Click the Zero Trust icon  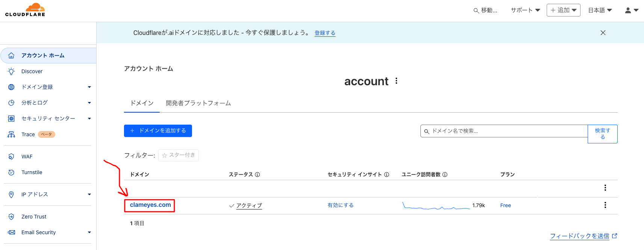[x=11, y=217]
